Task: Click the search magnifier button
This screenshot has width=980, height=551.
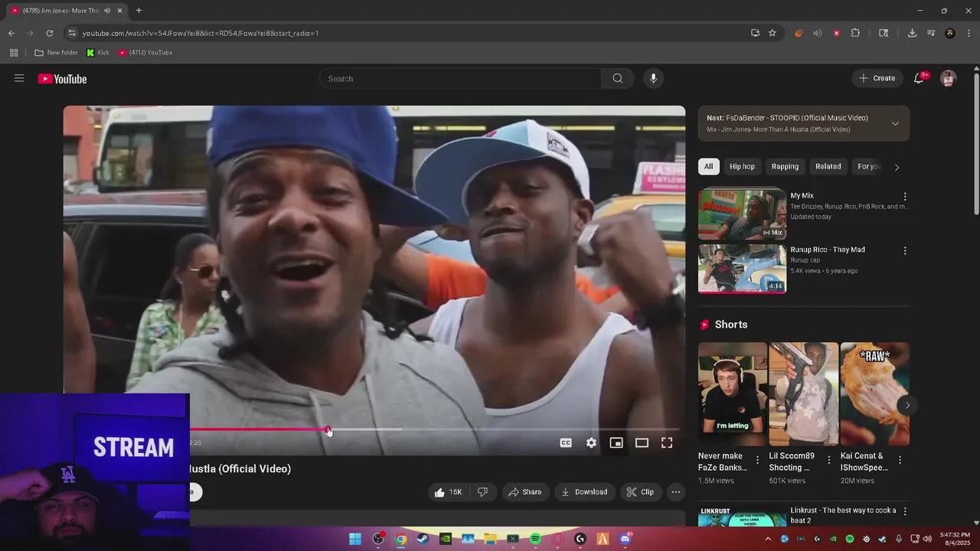Action: tap(617, 78)
